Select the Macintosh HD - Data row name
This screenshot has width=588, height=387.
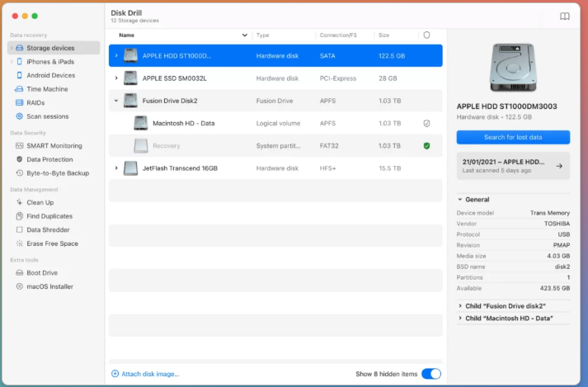pyautogui.click(x=183, y=123)
